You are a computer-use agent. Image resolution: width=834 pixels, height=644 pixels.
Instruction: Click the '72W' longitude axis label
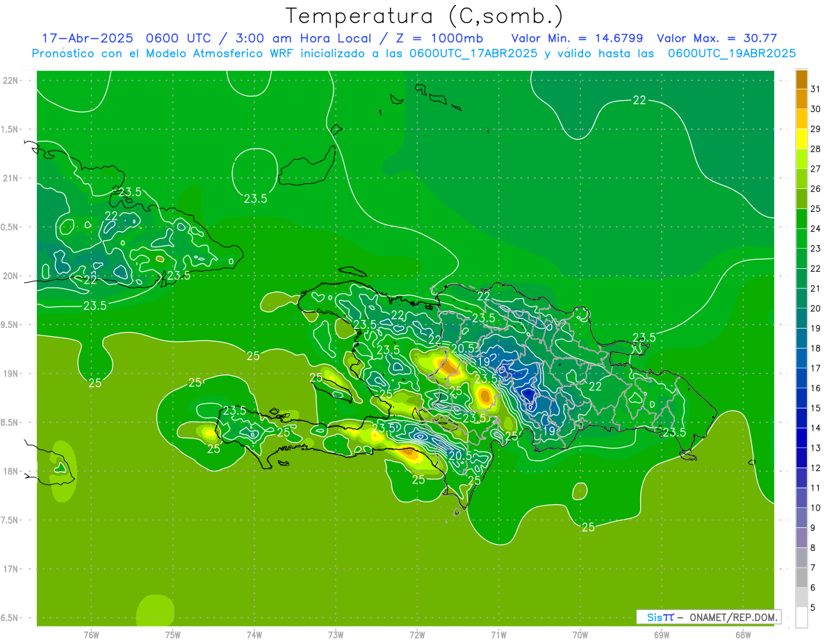pyautogui.click(x=417, y=634)
